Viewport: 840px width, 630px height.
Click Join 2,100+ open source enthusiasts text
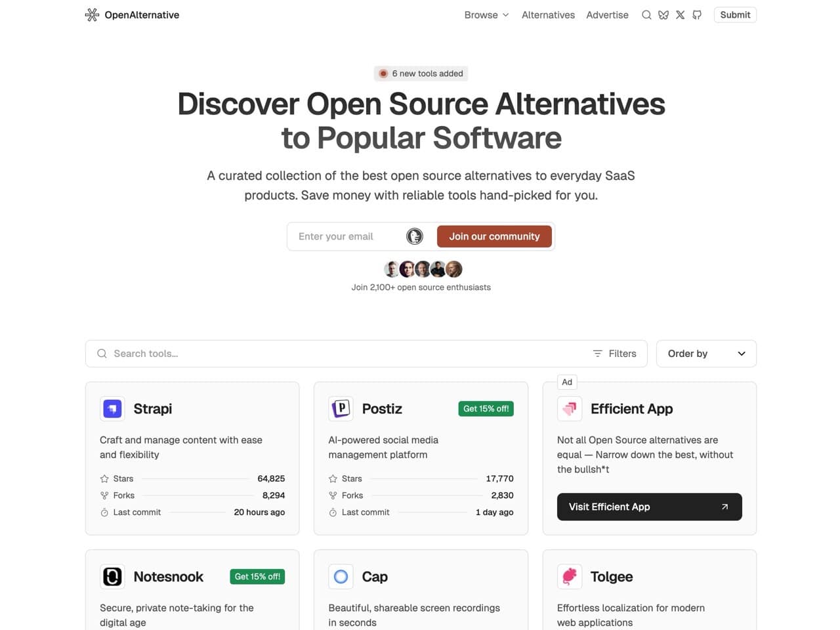coord(421,287)
